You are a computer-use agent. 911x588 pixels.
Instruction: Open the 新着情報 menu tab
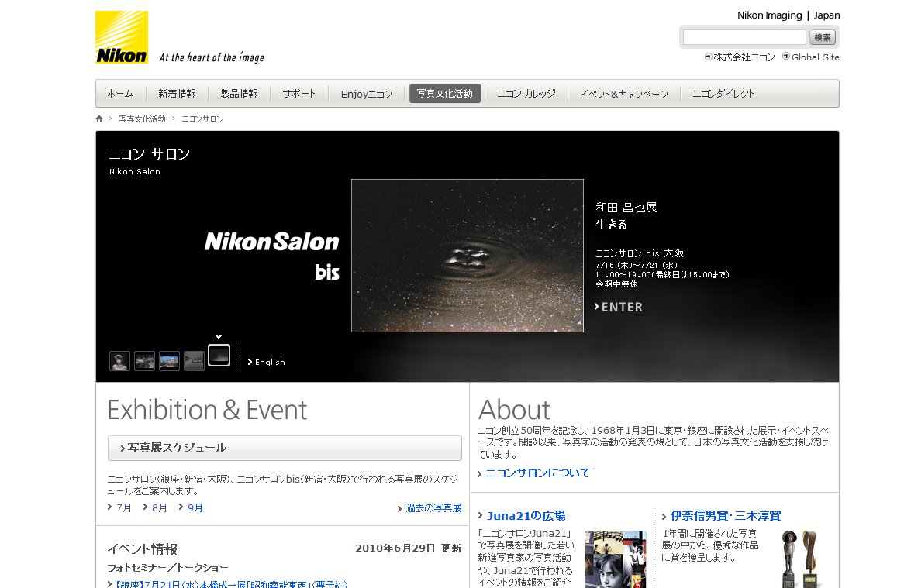click(178, 94)
